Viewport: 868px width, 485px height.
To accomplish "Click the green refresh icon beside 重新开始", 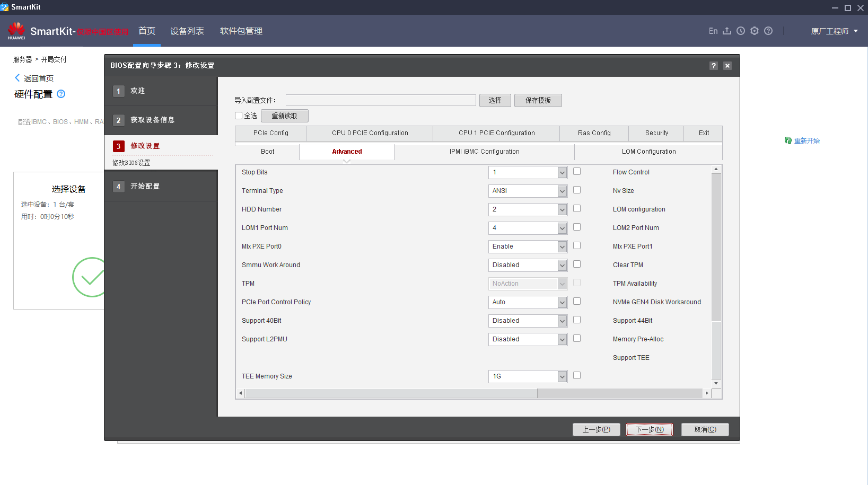I will [788, 140].
